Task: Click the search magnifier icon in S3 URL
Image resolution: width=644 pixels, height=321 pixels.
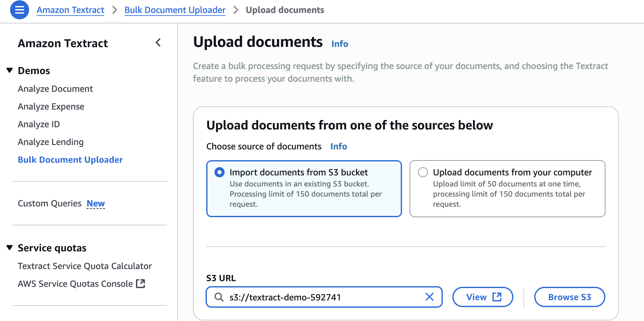Action: [x=219, y=297]
